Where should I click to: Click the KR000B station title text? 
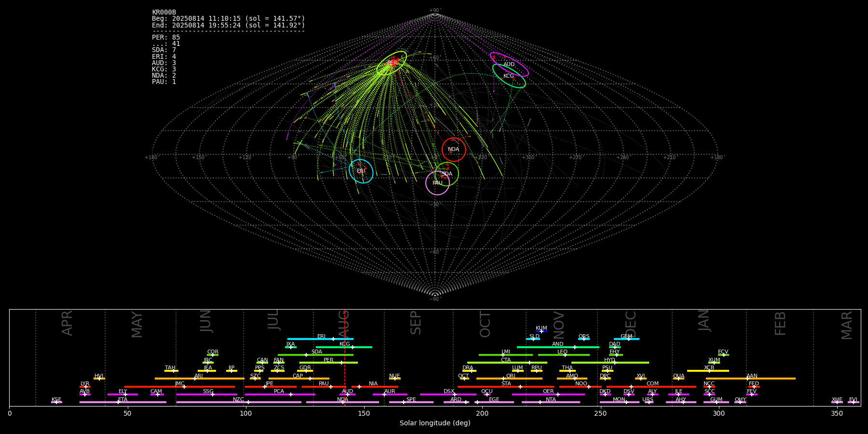pyautogui.click(x=164, y=13)
